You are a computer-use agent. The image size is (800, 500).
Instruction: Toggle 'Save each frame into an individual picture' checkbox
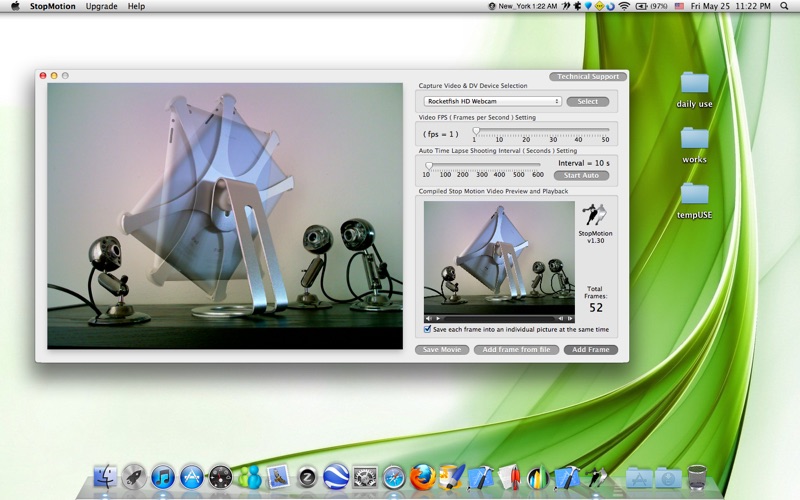tap(427, 329)
